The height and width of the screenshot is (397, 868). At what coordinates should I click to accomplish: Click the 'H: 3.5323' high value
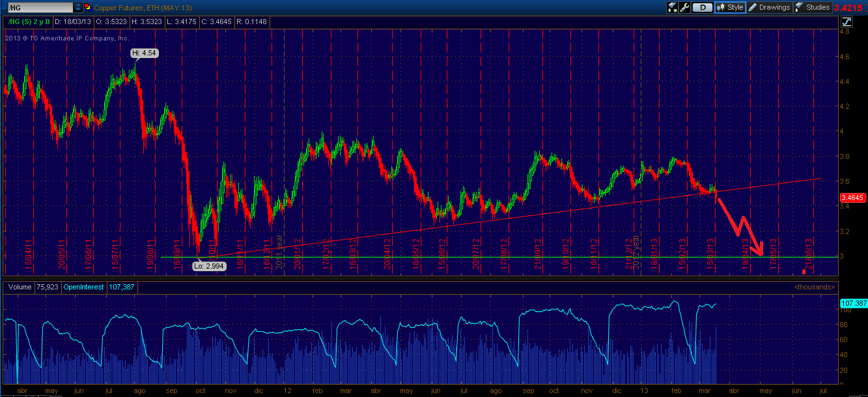coord(147,22)
